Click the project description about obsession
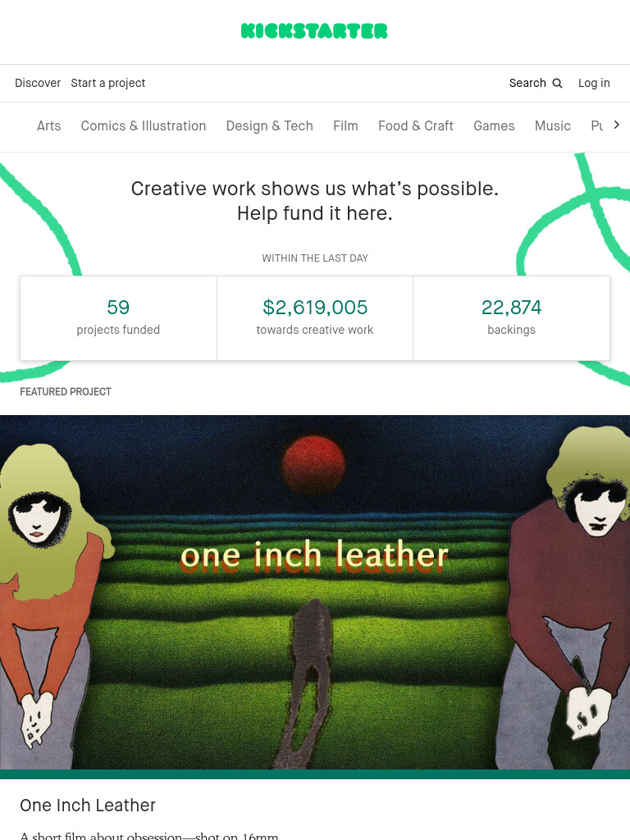 click(x=149, y=835)
